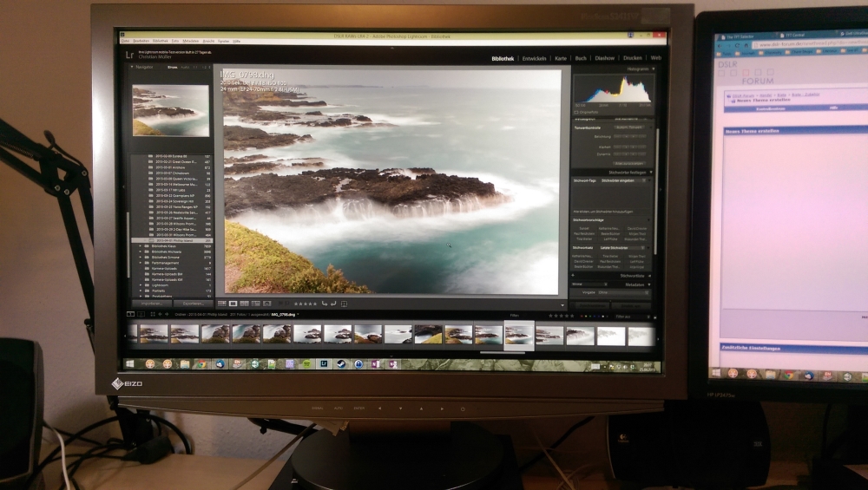Open Steam from the Windows taskbar

pos(340,363)
